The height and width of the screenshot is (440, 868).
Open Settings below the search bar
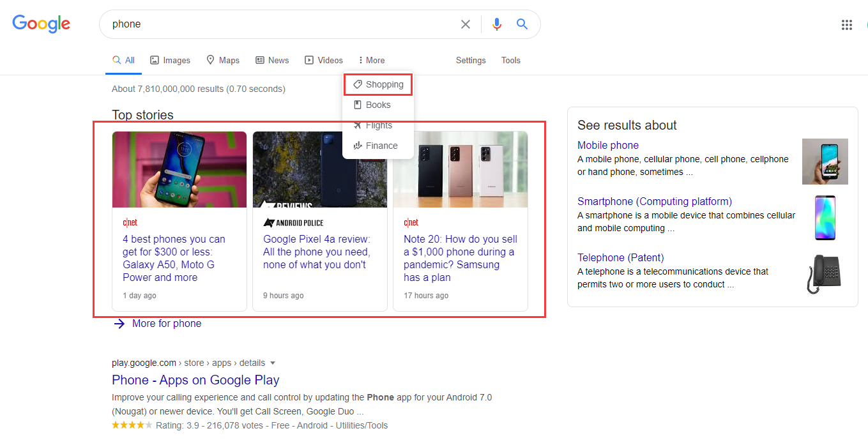point(471,60)
